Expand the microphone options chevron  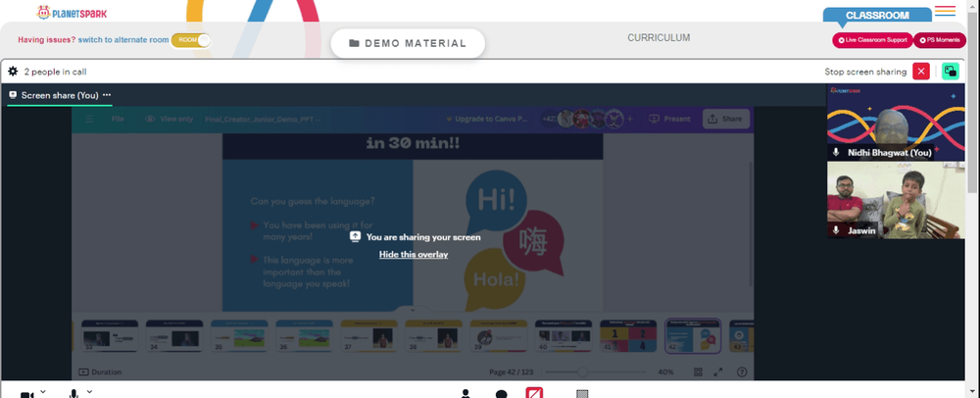pyautogui.click(x=89, y=392)
